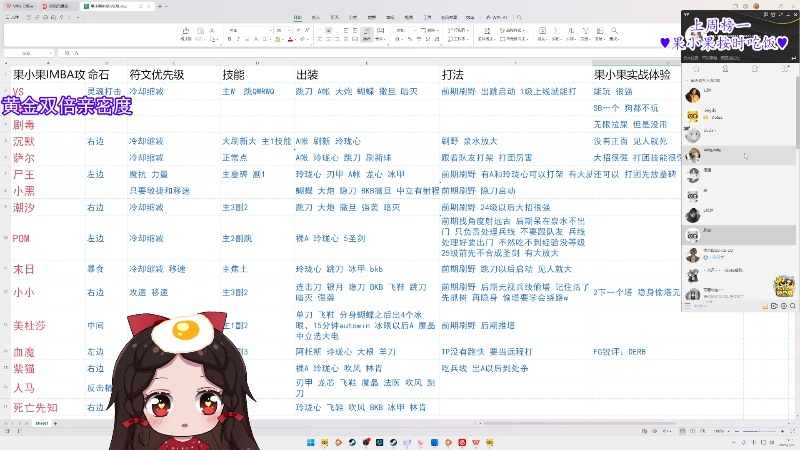Viewport: 800px width, 450px height.
Task: Click the undo arrow icon
Action: pyautogui.click(x=62, y=17)
